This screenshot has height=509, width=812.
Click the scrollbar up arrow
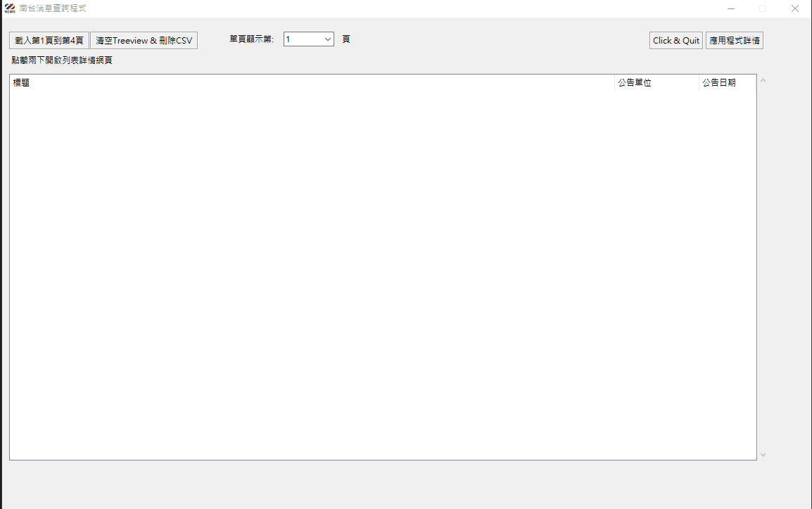coord(763,80)
